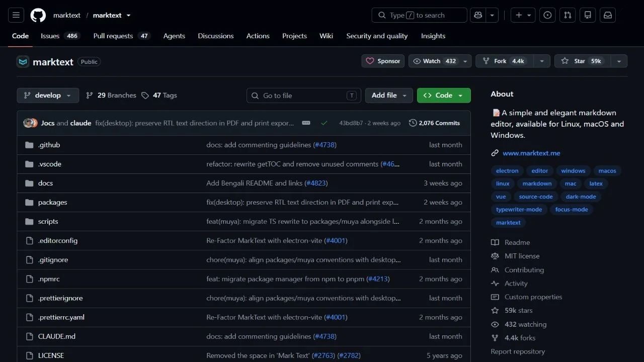Open the Wiki tab

326,36
